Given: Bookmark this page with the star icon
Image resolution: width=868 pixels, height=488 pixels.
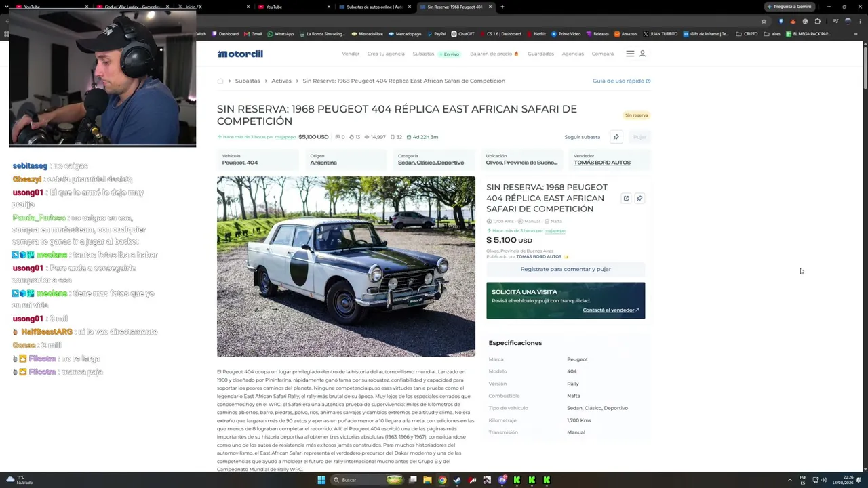Looking at the screenshot, I should (x=764, y=22).
